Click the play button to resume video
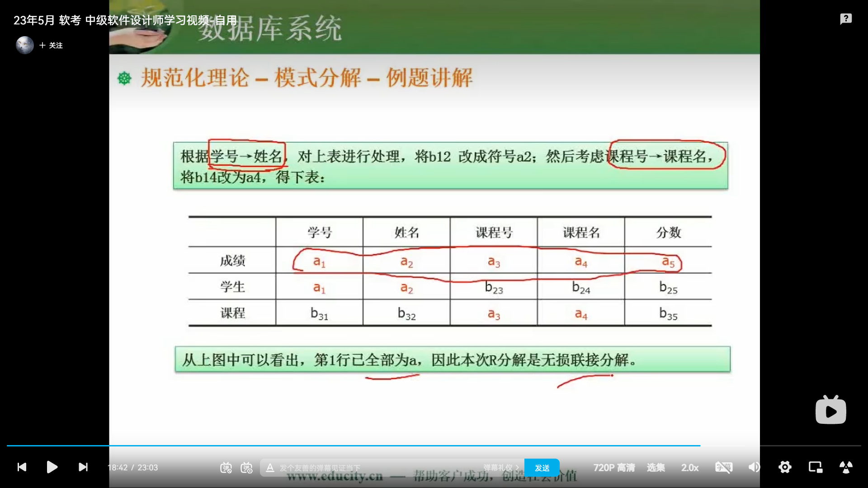This screenshot has width=868, height=488. (x=52, y=468)
